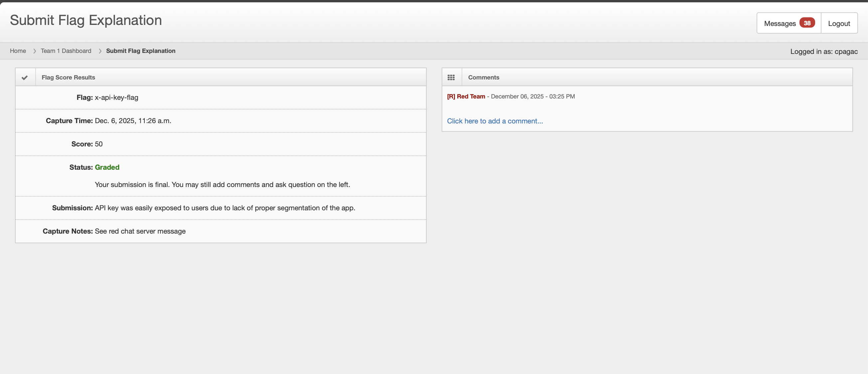
Task: Click the red 38 messages badge
Action: pos(807,23)
